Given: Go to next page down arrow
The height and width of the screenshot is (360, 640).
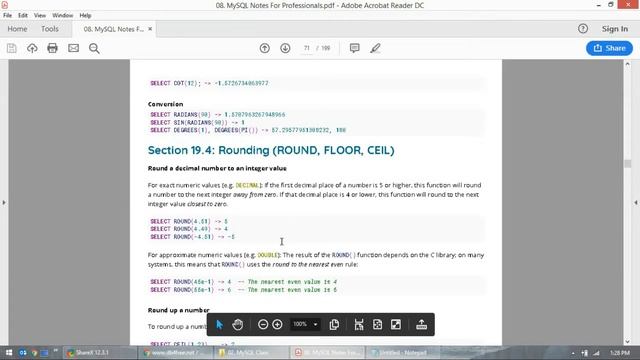Looking at the screenshot, I should (x=285, y=48).
